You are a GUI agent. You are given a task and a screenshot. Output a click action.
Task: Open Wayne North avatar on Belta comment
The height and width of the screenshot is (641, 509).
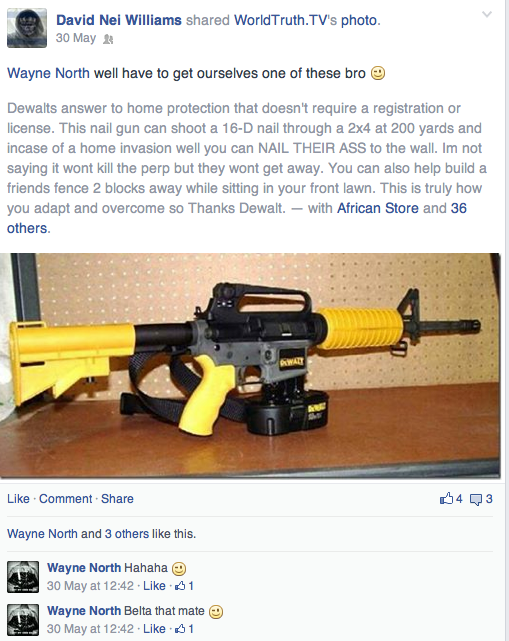tap(23, 620)
